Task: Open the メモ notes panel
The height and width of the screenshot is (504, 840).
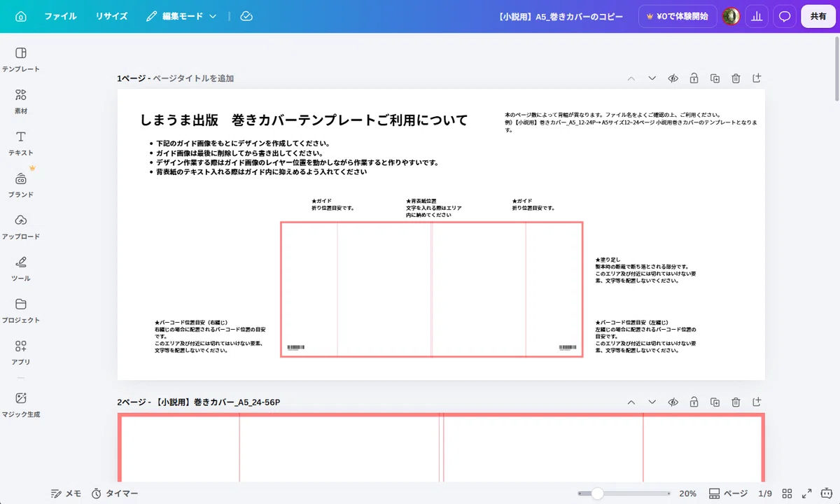Action: pyautogui.click(x=66, y=493)
